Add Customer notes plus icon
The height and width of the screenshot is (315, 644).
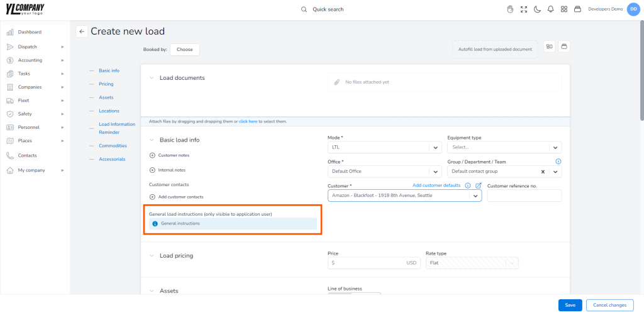pos(152,155)
